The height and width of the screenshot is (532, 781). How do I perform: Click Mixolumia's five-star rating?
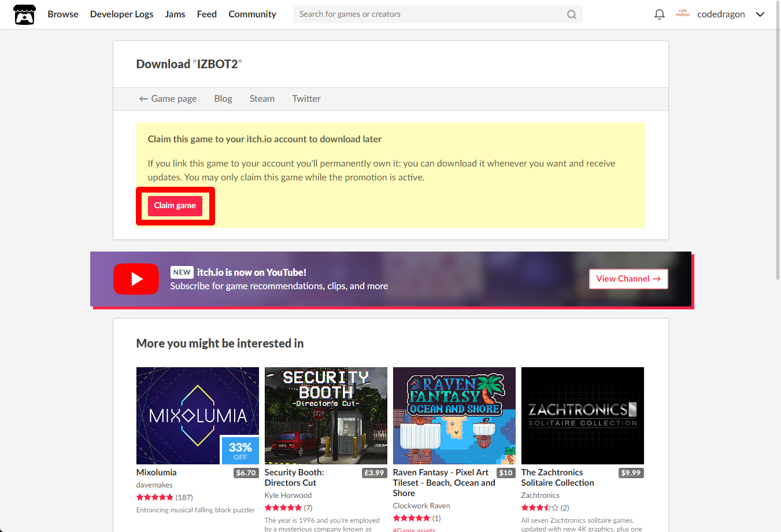coord(155,497)
